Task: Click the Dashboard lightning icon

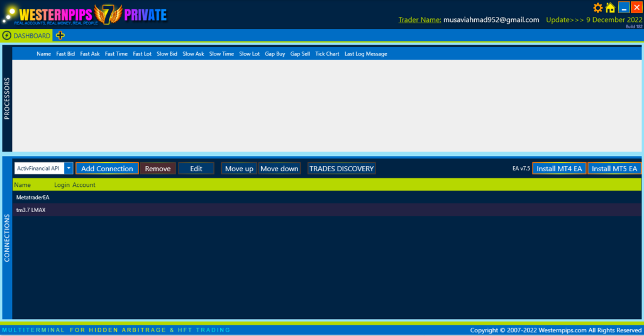Action: pos(6,35)
